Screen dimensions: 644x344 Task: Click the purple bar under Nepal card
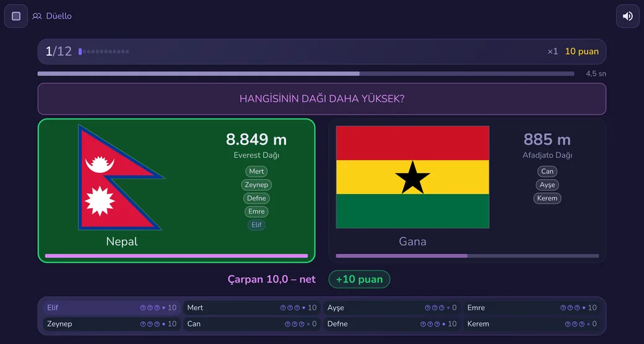[x=176, y=255]
